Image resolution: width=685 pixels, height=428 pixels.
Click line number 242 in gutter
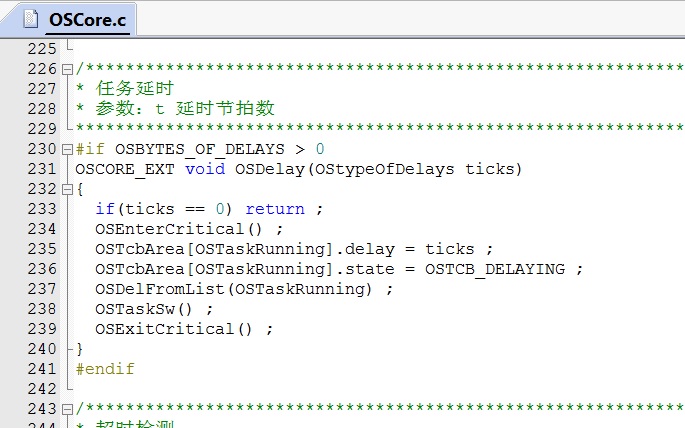coord(42,389)
